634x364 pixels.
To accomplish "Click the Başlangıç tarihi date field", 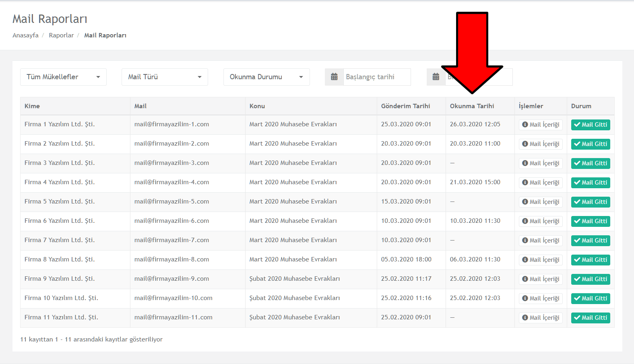I will (x=377, y=77).
